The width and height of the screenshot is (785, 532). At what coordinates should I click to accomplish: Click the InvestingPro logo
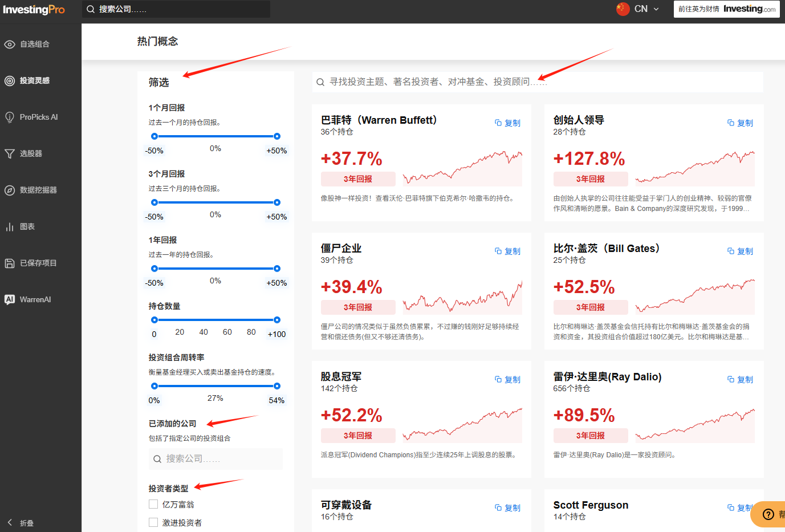[x=34, y=10]
